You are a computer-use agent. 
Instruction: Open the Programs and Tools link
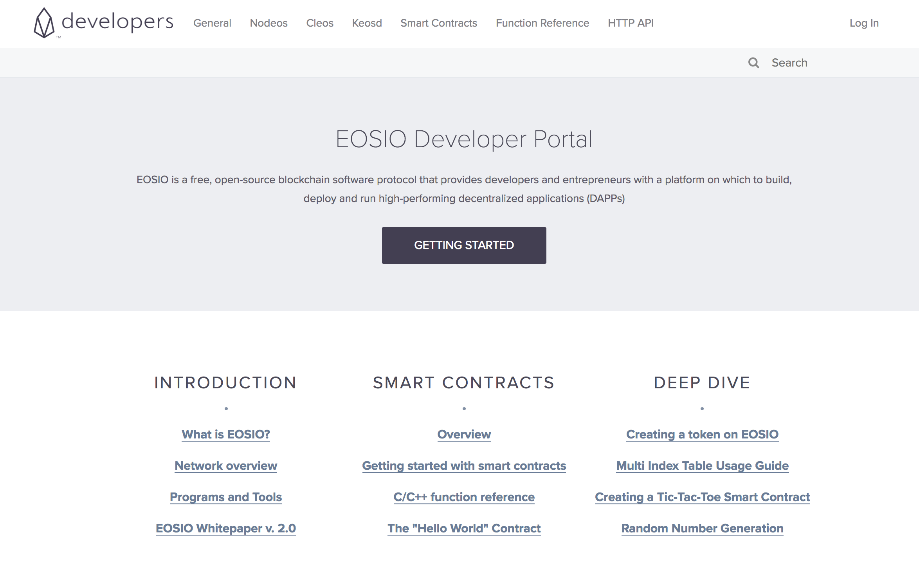226,497
